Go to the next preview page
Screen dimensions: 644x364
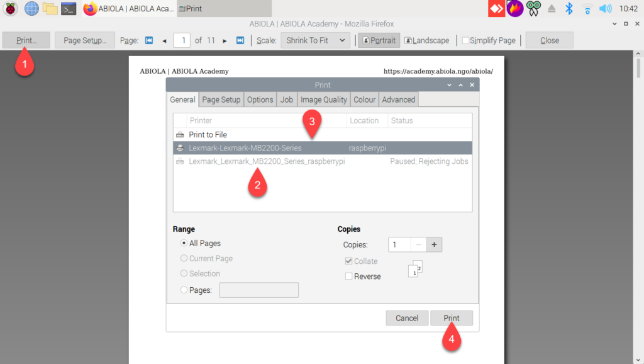tap(225, 40)
